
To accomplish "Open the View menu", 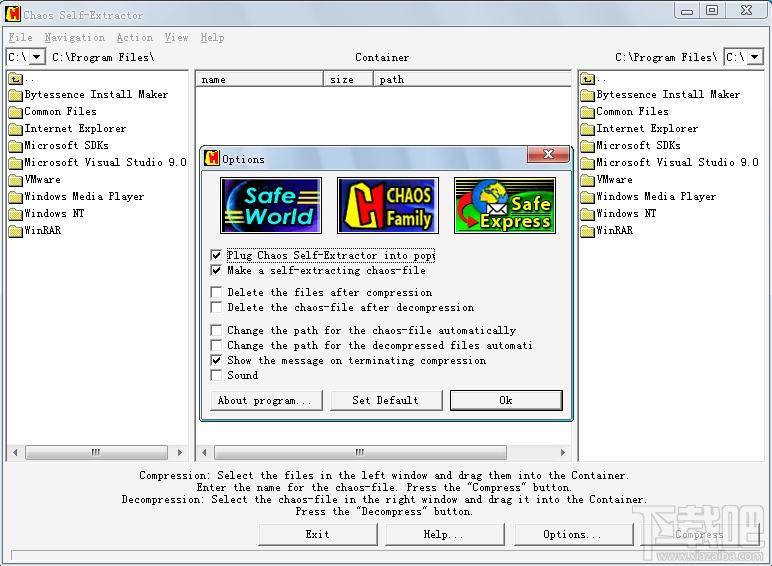I will [177, 37].
